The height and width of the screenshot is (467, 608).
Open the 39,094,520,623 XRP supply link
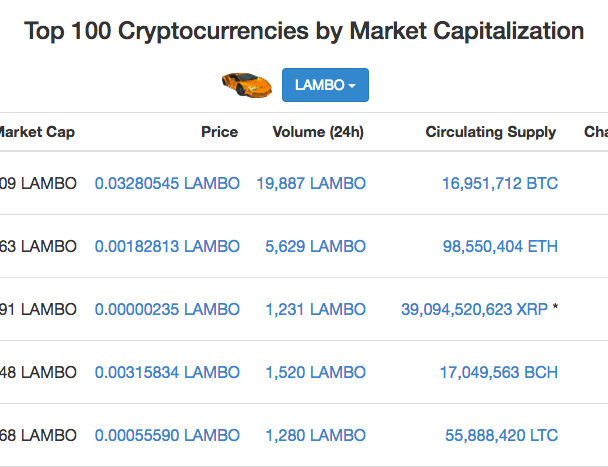[474, 310]
